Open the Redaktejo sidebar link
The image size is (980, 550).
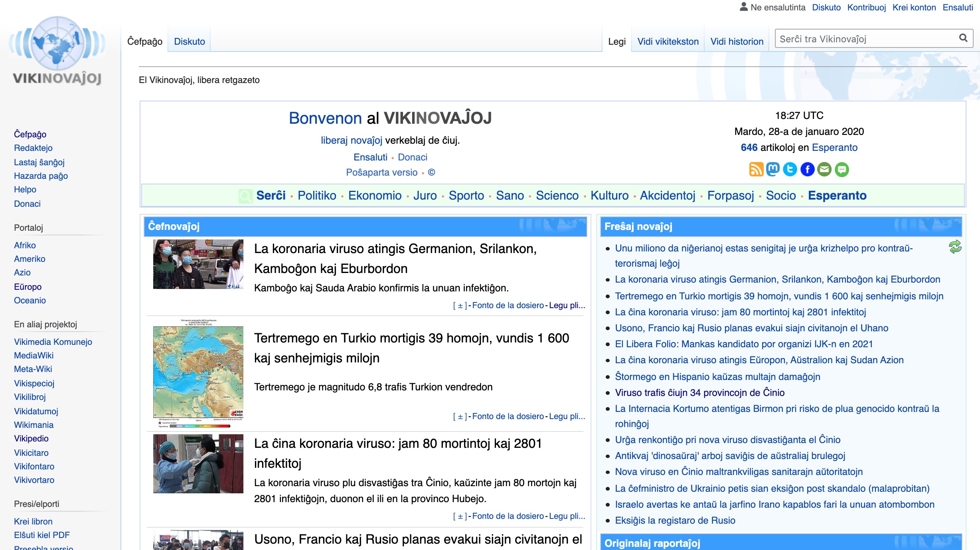pyautogui.click(x=33, y=148)
